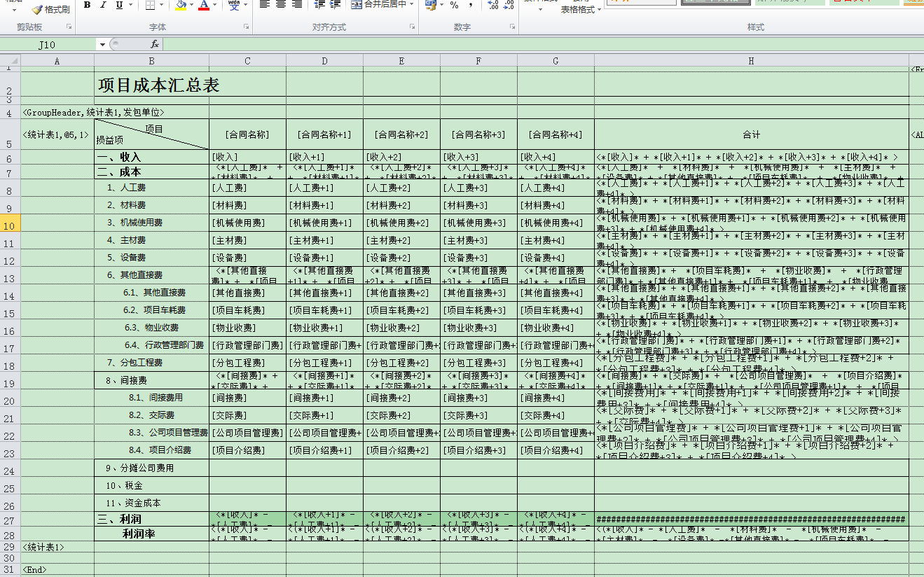Open the Name Box dropdown arrow
The width and height of the screenshot is (924, 577).
(102, 45)
